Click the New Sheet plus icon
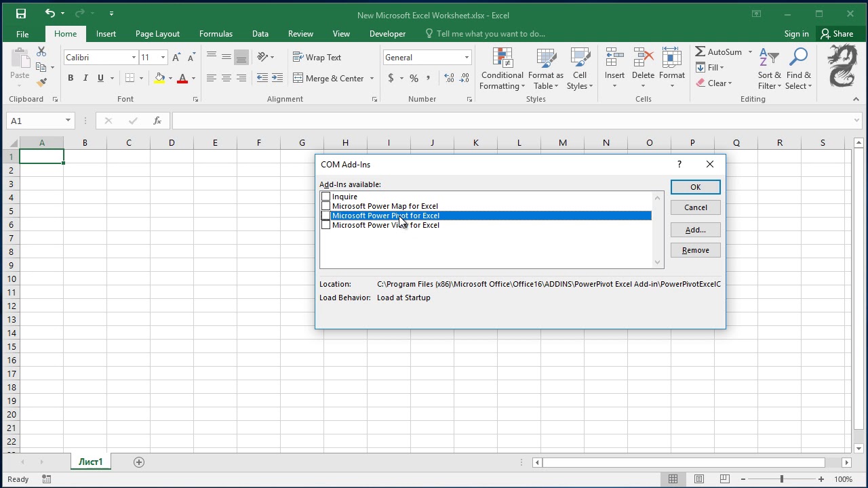The width and height of the screenshot is (868, 488). pos(139,462)
